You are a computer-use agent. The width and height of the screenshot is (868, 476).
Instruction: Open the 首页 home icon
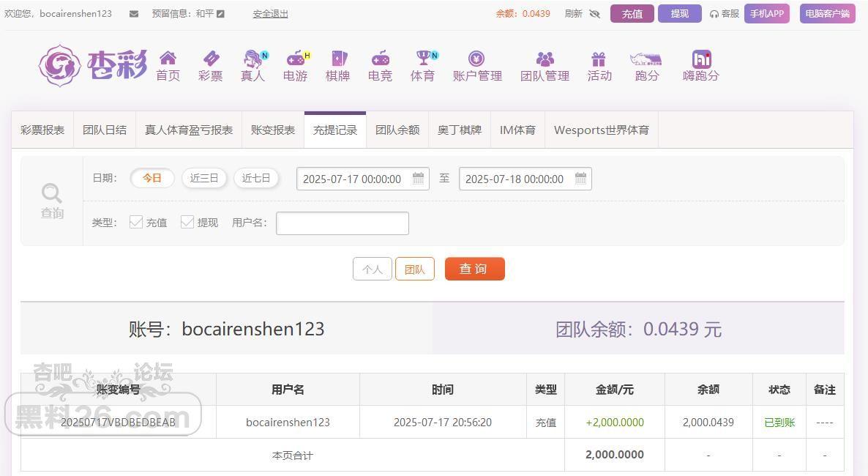click(168, 58)
